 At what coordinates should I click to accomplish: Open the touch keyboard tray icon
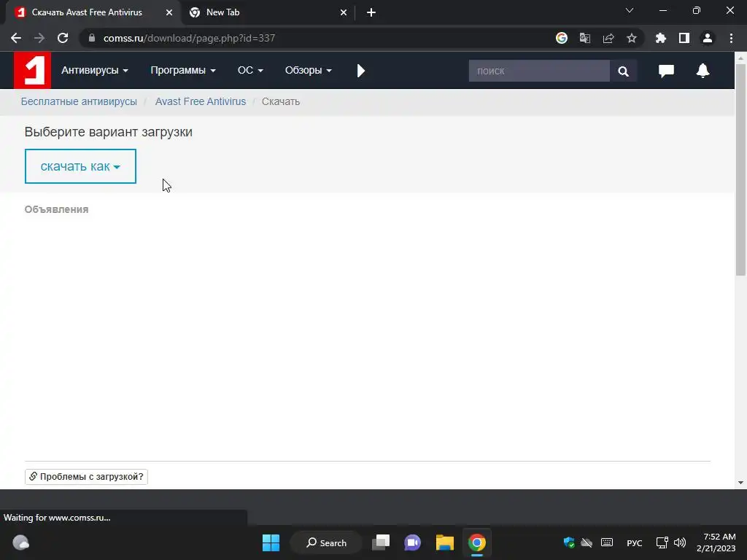[x=607, y=542]
